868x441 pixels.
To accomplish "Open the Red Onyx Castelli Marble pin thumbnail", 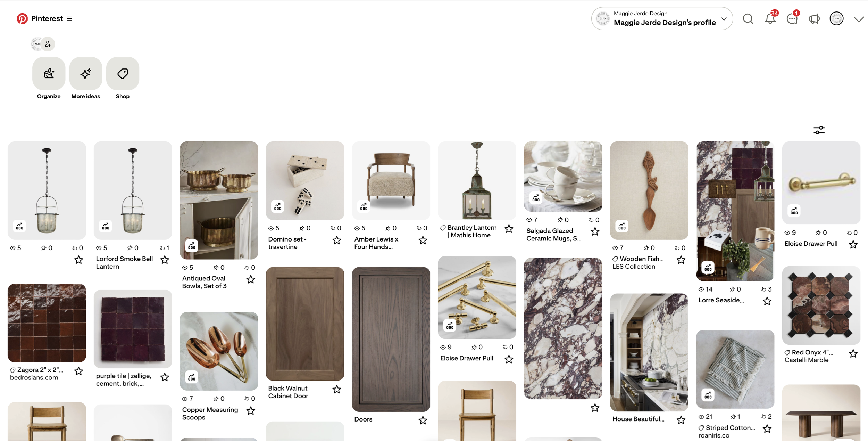I will (x=821, y=305).
